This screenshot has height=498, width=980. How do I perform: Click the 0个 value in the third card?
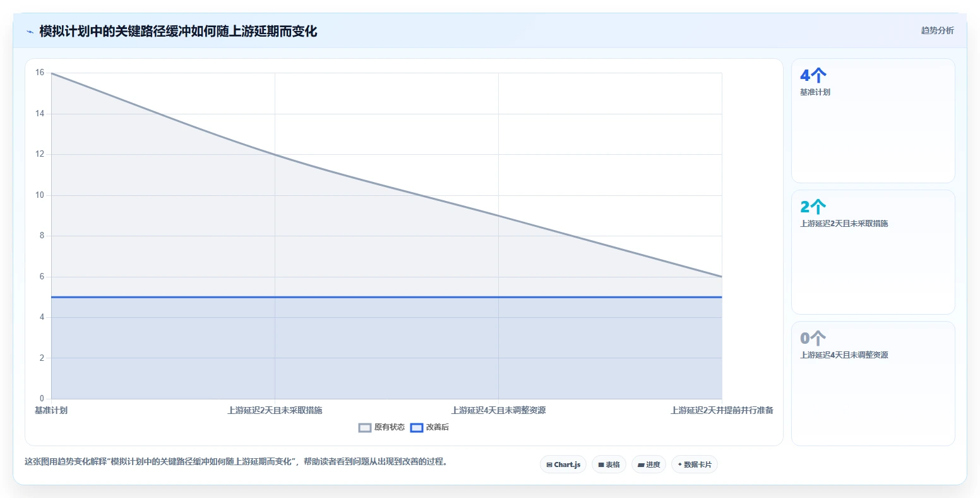point(813,339)
